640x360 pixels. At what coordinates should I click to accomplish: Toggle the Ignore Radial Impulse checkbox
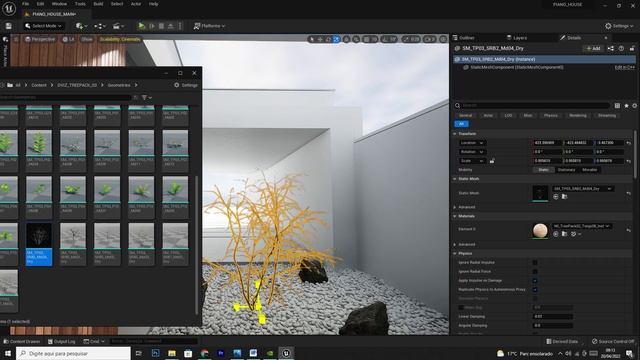click(x=535, y=262)
